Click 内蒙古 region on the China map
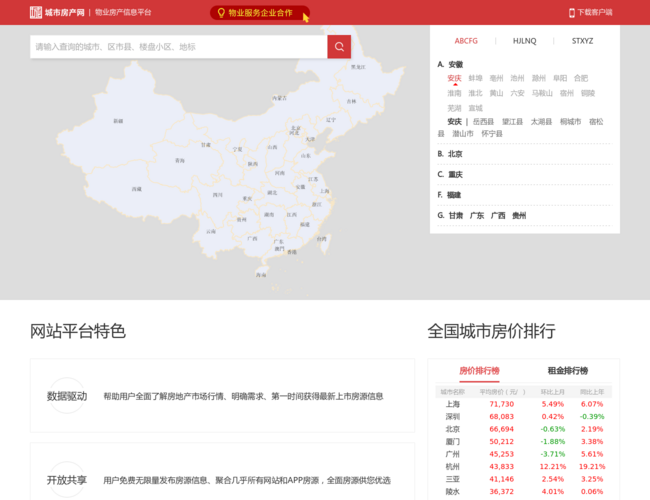Screen dimensions: 650x500 click(x=279, y=98)
